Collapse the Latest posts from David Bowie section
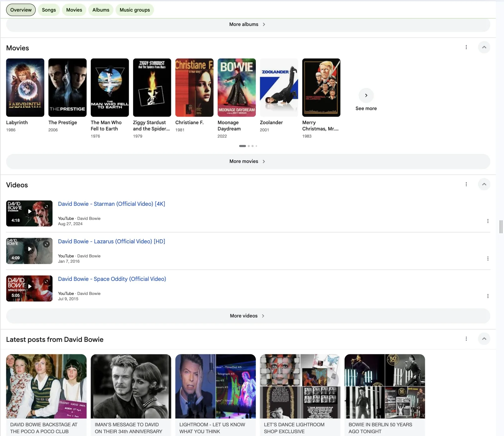504x436 pixels. (x=484, y=339)
